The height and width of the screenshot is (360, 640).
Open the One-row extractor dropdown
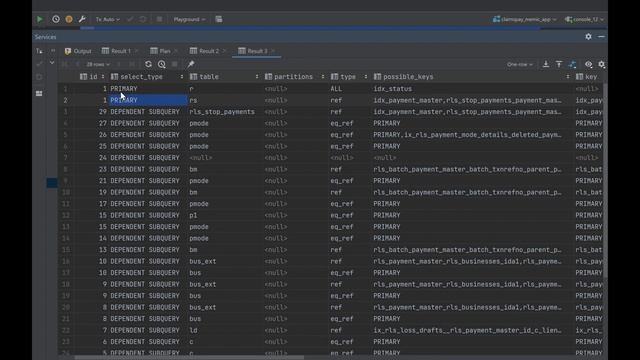[520, 64]
